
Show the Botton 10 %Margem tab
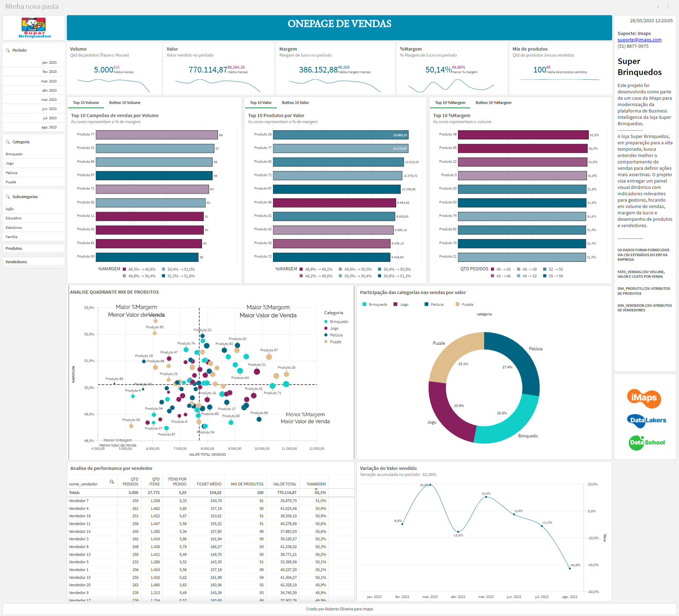[493, 103]
